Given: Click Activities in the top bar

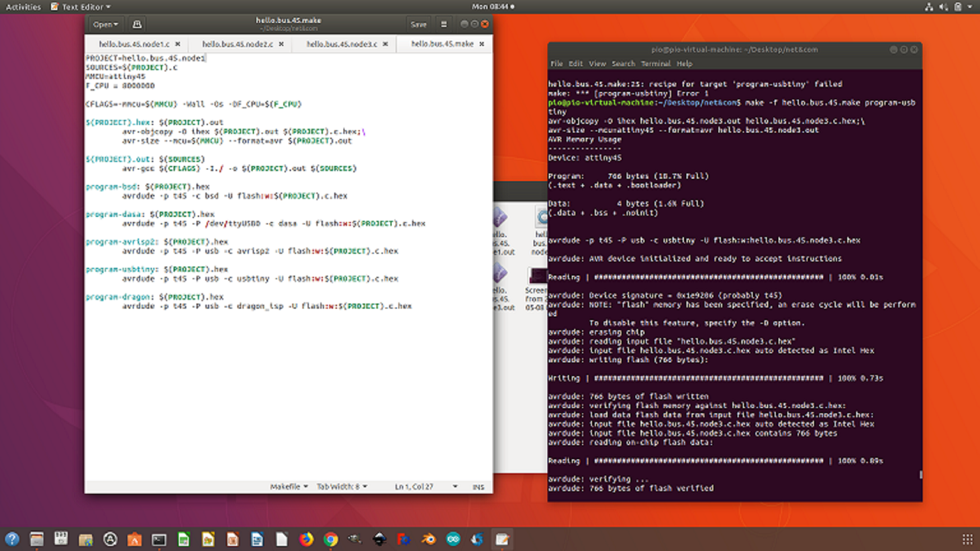Looking at the screenshot, I should point(23,7).
